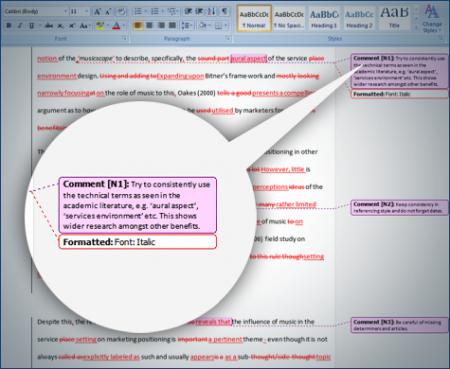This screenshot has width=450, height=369.
Task: Apply the Heading 1 style
Action: click(x=324, y=19)
